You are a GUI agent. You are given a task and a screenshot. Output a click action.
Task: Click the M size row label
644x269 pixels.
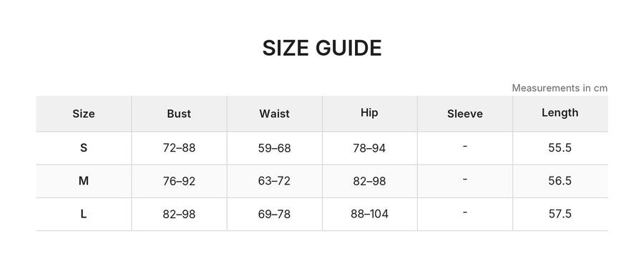point(84,181)
